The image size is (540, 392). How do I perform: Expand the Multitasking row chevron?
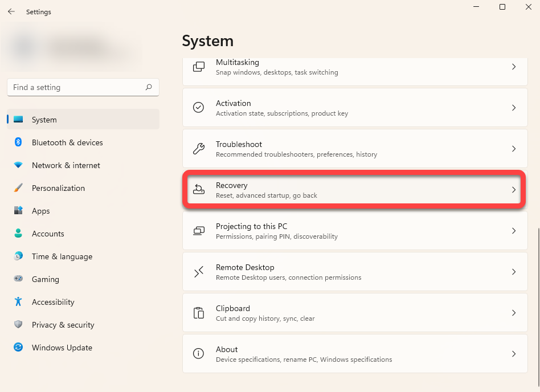513,67
